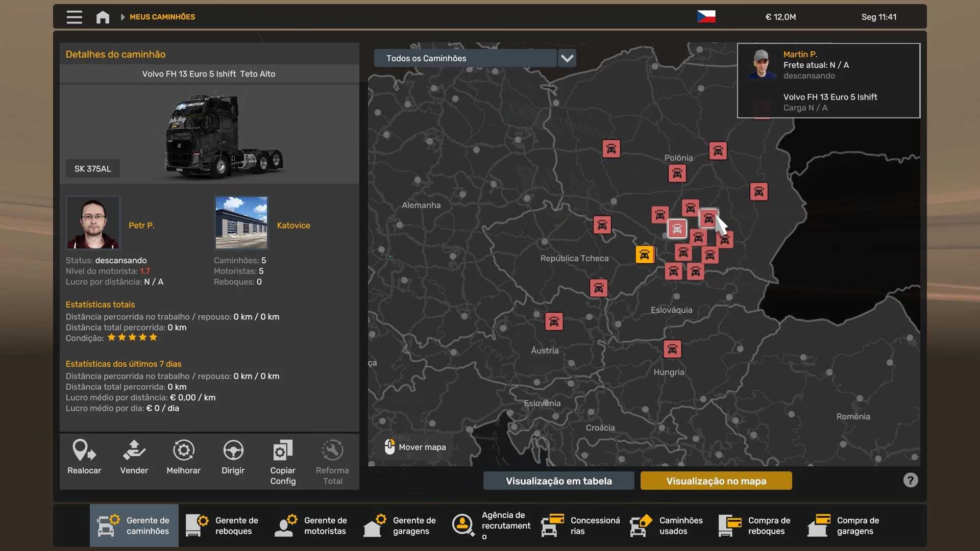Expand the truck filter chevron arrow
Image resolution: width=980 pixels, height=551 pixels.
coord(567,58)
